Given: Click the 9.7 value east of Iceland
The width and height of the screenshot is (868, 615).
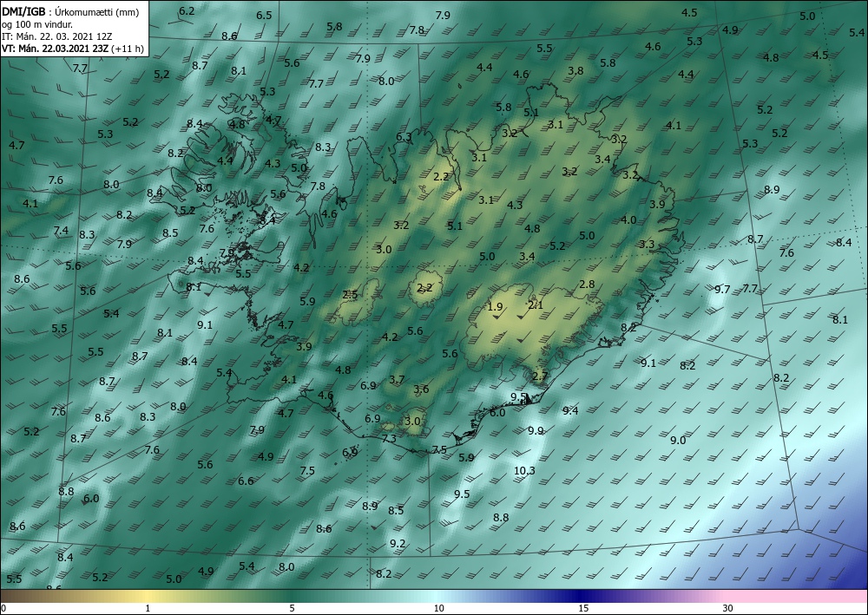Looking at the screenshot, I should pos(722,289).
